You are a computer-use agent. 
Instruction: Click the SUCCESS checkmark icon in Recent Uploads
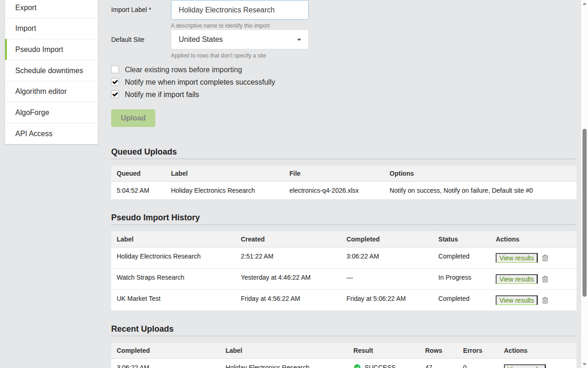(x=357, y=366)
